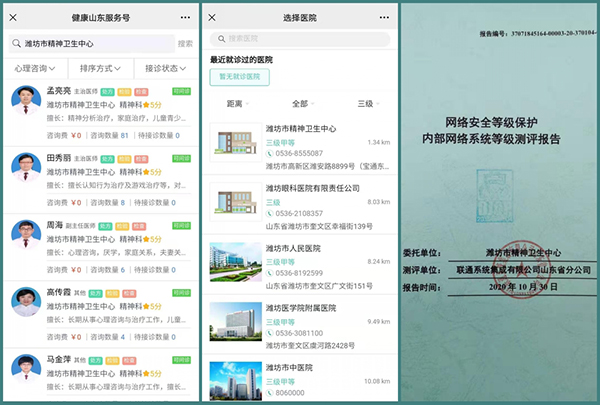Expand the 心理咨询 filter dropdown
Screen dimensions: 600x405
pos(35,69)
